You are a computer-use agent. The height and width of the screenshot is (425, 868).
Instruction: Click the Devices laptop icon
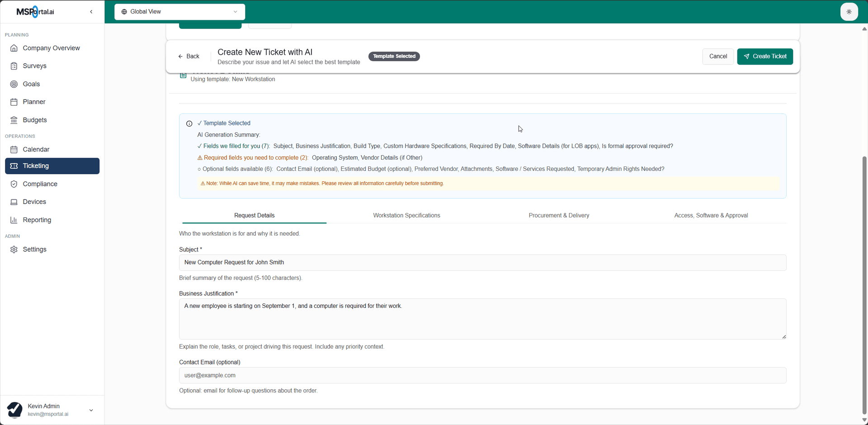tap(14, 202)
